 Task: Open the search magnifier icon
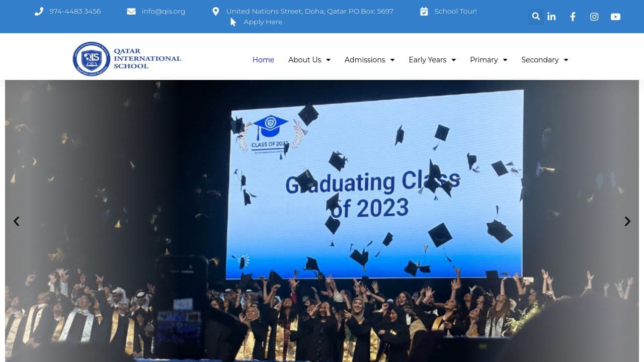point(535,16)
